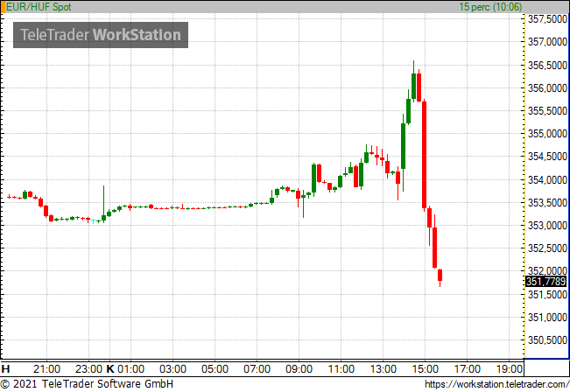Click the 03:00 time axis label

[x=172, y=369]
